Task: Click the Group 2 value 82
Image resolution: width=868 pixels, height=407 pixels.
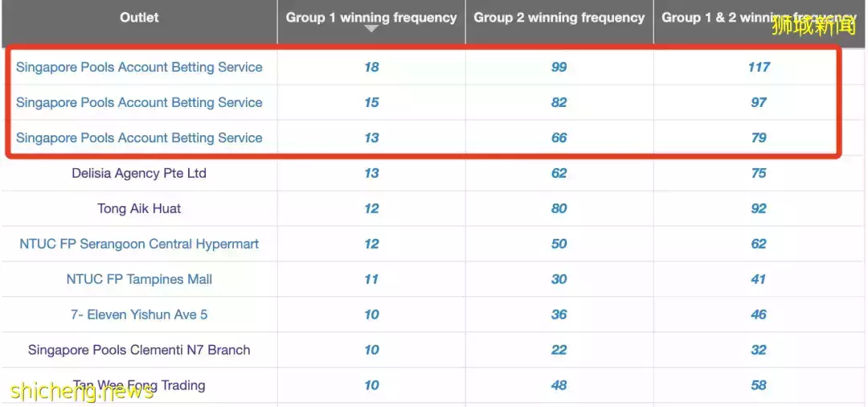Action: coord(559,102)
